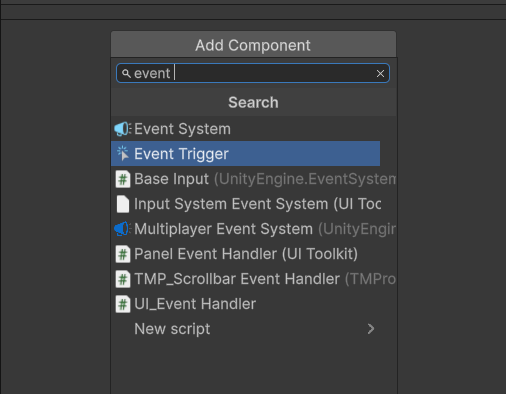Viewport: 506px width, 394px height.
Task: Click the Add Component header bar
Action: pos(254,45)
